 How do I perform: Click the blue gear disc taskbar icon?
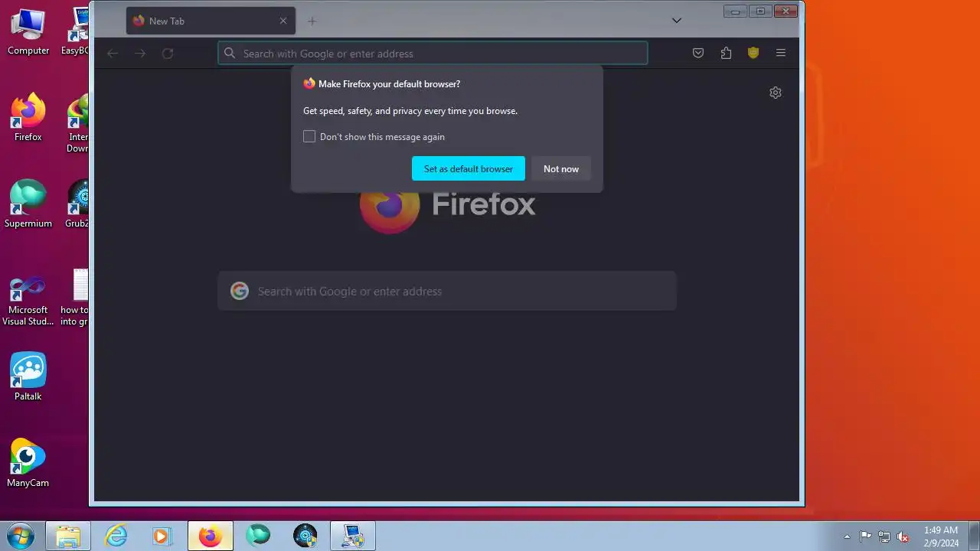pyautogui.click(x=305, y=536)
